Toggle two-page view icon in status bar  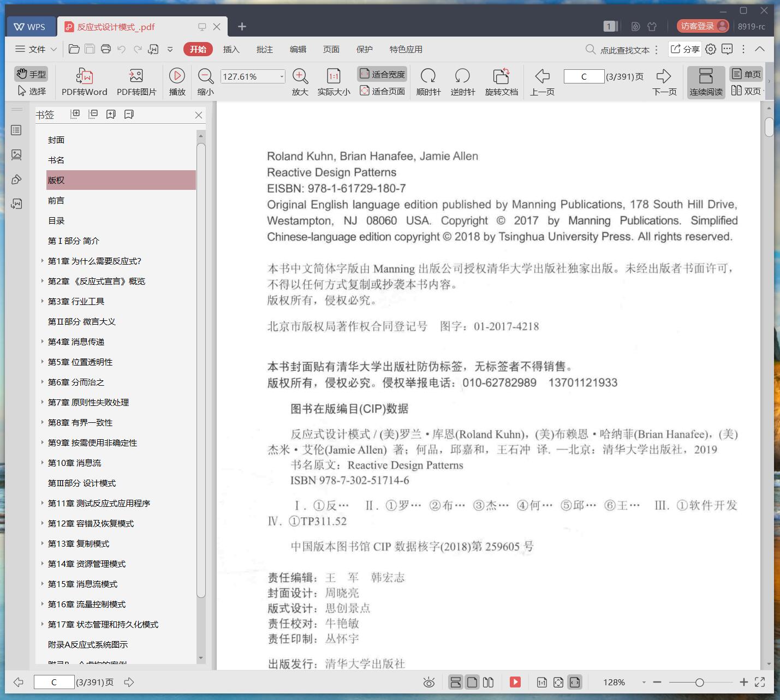[x=489, y=682]
